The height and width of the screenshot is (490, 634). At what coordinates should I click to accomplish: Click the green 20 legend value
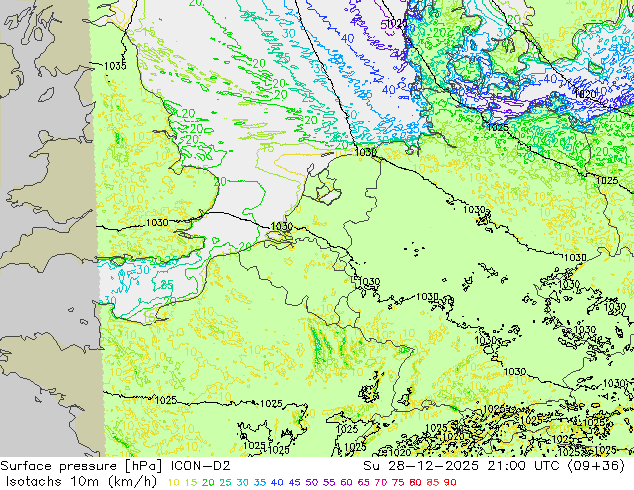pos(208,483)
